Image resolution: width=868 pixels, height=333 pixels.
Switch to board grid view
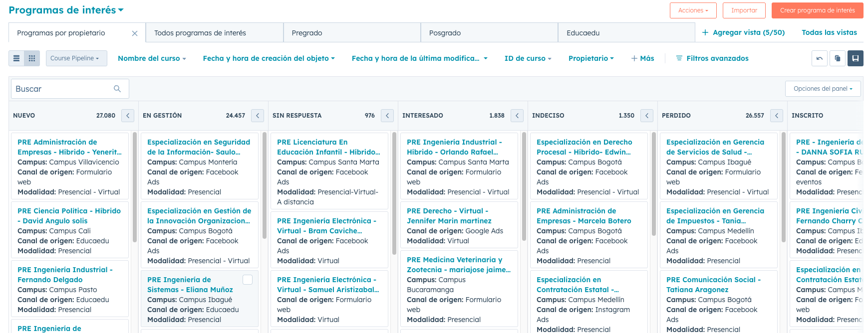[32, 58]
